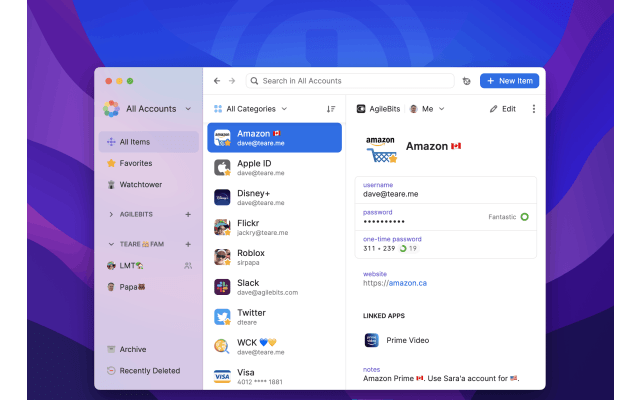Click the Visa card icon
This screenshot has height=400, width=640.
222,376
